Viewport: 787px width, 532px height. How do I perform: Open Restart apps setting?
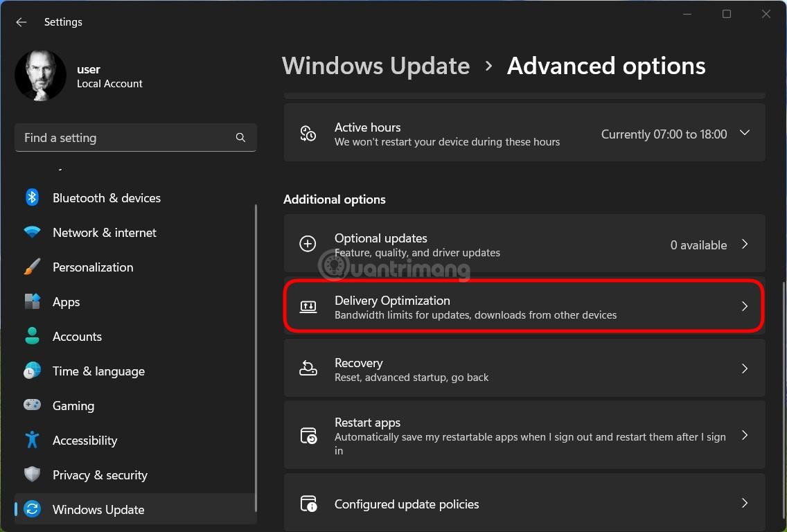[524, 435]
